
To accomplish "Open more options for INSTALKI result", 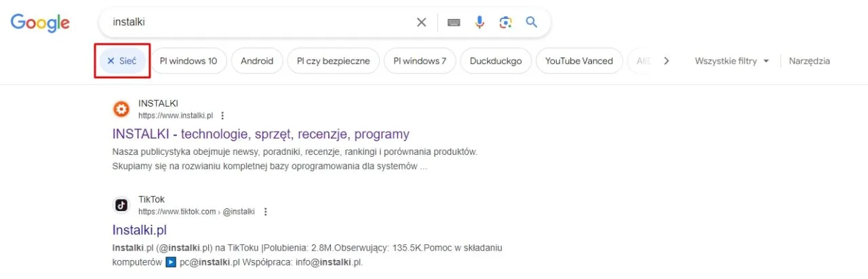I will pos(222,115).
